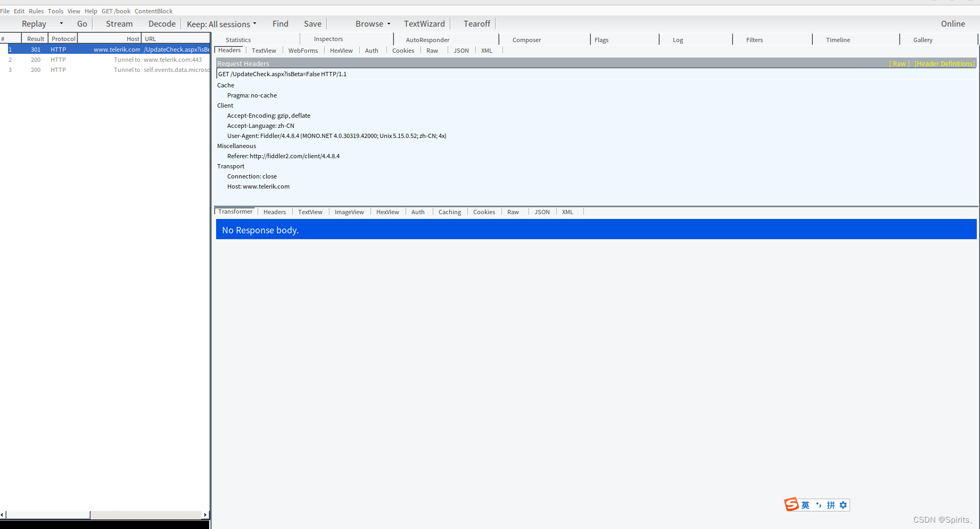Open the Edit menu
The height and width of the screenshot is (529, 980).
pos(19,11)
